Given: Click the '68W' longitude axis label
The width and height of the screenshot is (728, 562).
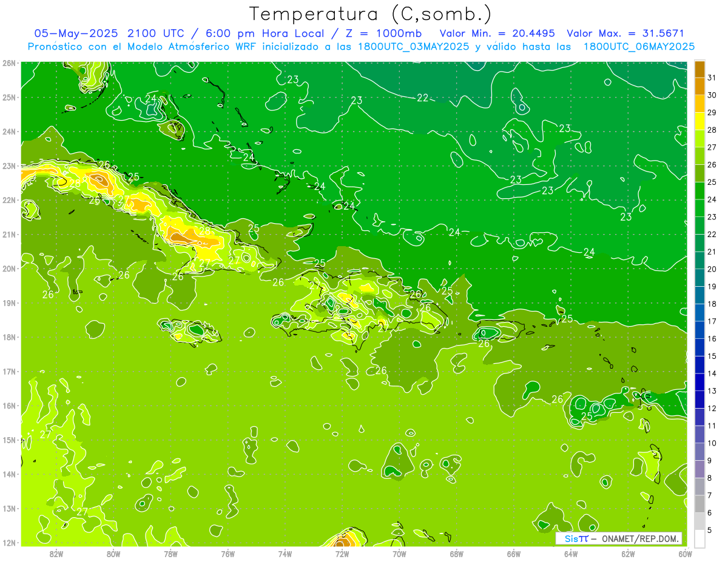Looking at the screenshot, I should coord(457,554).
